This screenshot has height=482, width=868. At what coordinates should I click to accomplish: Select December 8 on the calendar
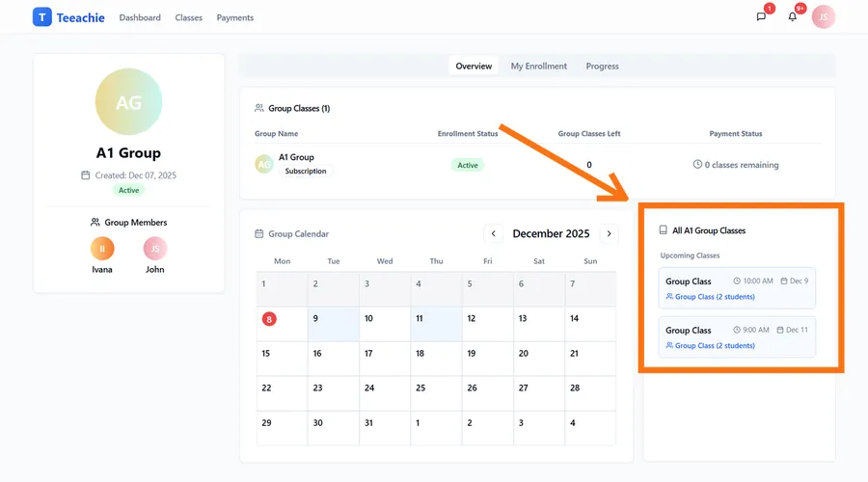point(269,319)
